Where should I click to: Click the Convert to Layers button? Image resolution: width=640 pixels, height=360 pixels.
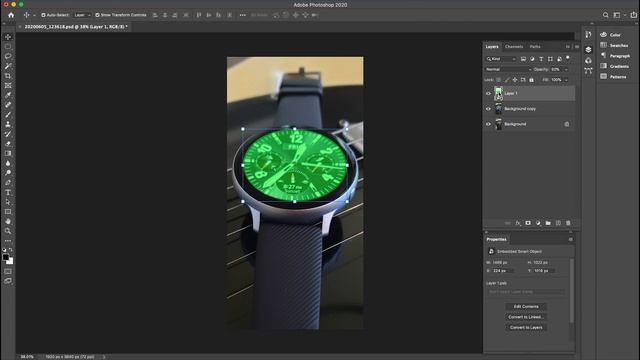(526, 327)
